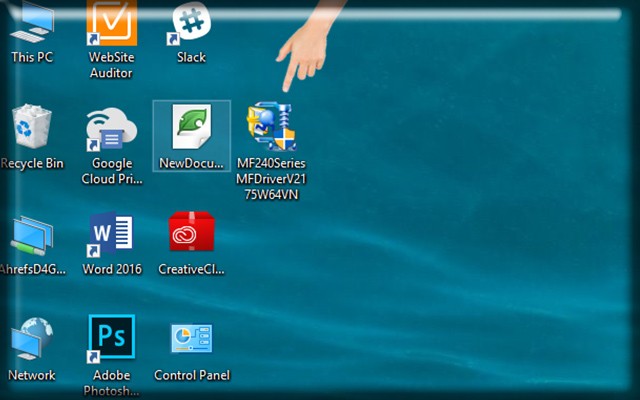Open Google Cloud Print shortcut

(x=111, y=129)
